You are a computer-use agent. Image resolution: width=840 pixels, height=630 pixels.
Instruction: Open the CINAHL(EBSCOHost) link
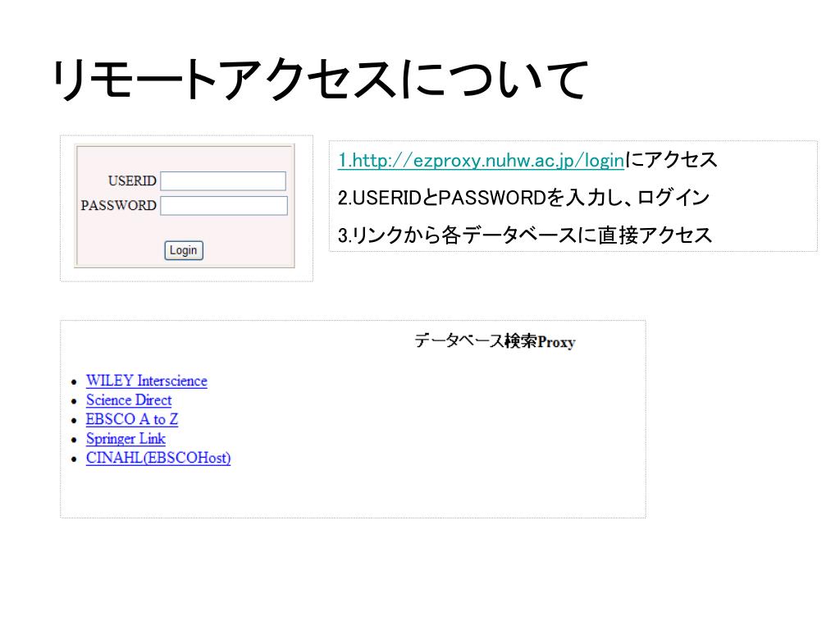pyautogui.click(x=158, y=458)
